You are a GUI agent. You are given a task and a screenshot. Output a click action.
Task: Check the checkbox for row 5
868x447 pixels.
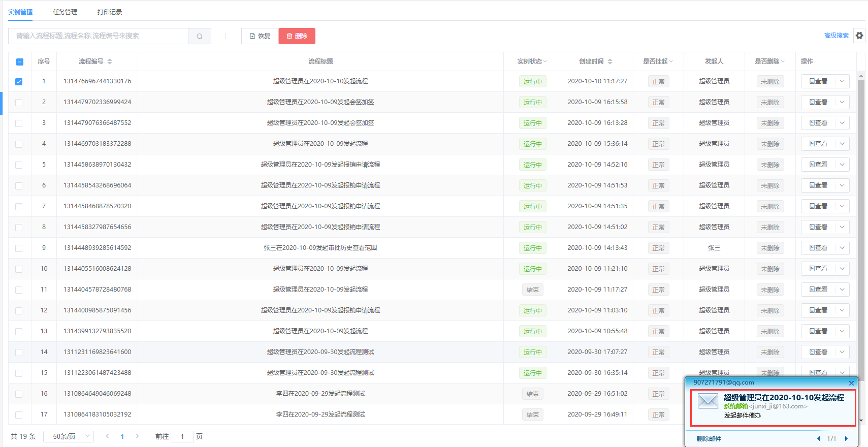coord(19,165)
